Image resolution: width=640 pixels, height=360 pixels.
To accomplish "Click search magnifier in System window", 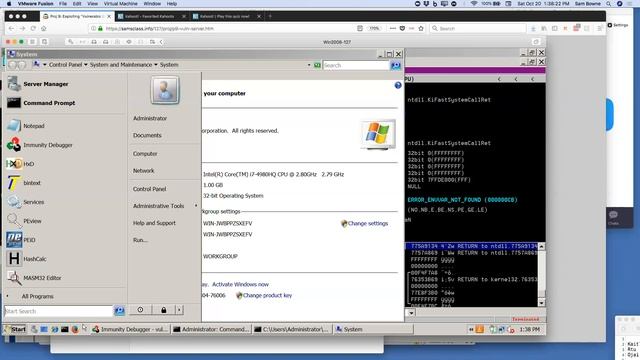I will pyautogui.click(x=395, y=65).
